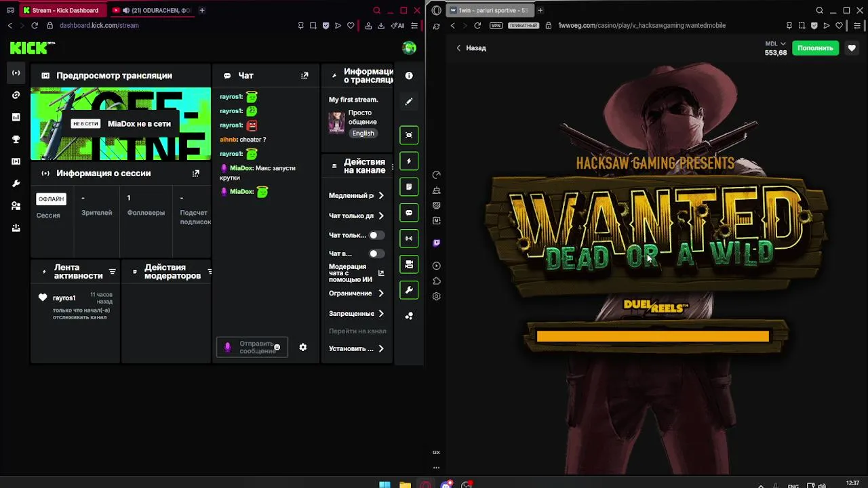
Task: Reload the Kick dashboard page
Action: pos(35,26)
